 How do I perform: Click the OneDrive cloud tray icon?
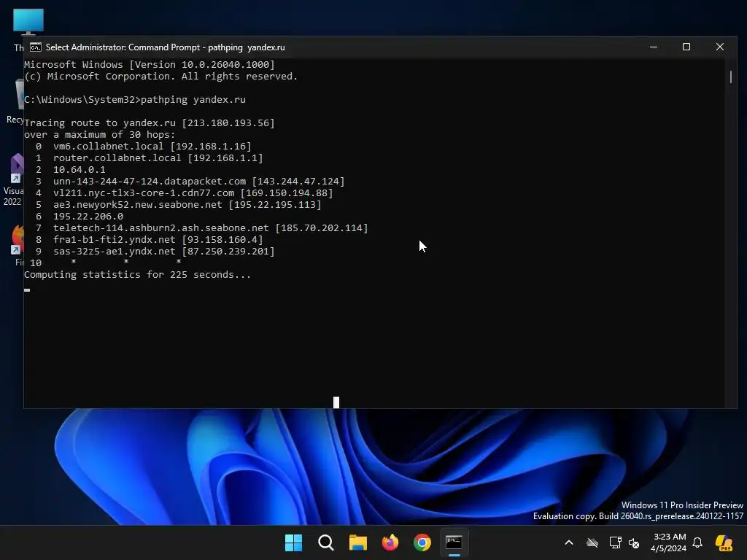tap(592, 542)
